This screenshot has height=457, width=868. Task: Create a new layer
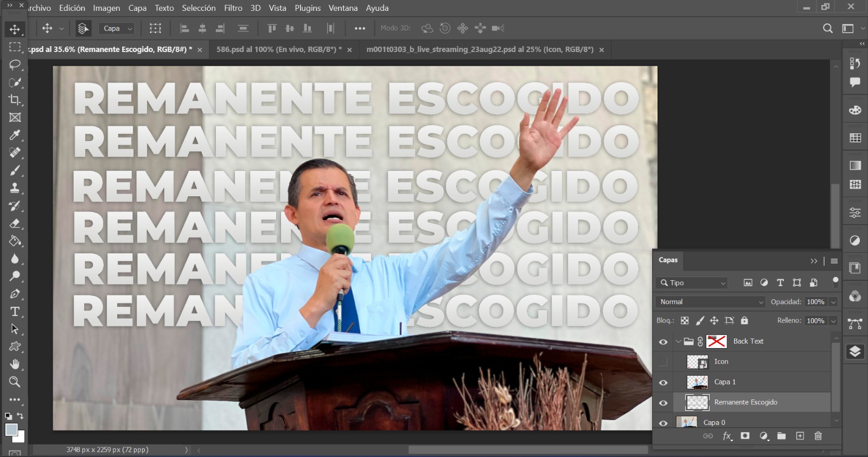800,436
